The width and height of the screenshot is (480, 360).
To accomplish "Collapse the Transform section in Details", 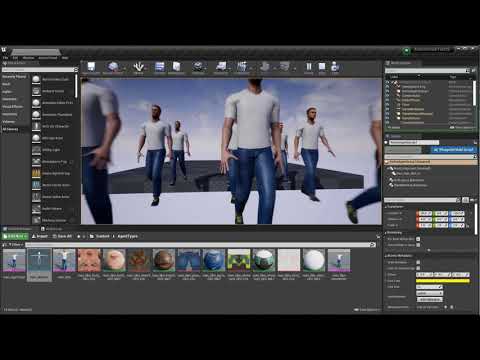I will tap(386, 207).
